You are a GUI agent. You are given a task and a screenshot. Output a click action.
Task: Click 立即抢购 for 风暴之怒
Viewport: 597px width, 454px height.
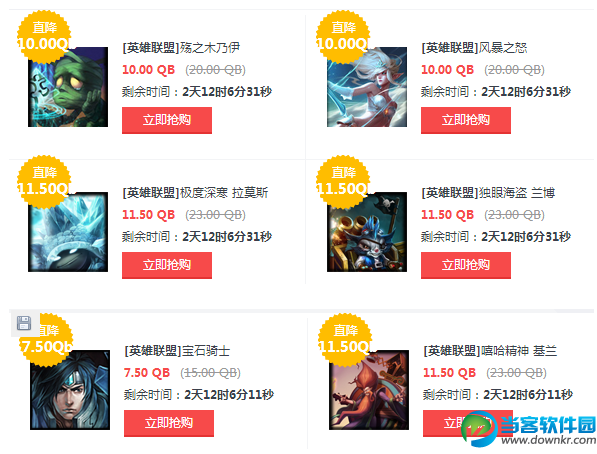pos(466,120)
